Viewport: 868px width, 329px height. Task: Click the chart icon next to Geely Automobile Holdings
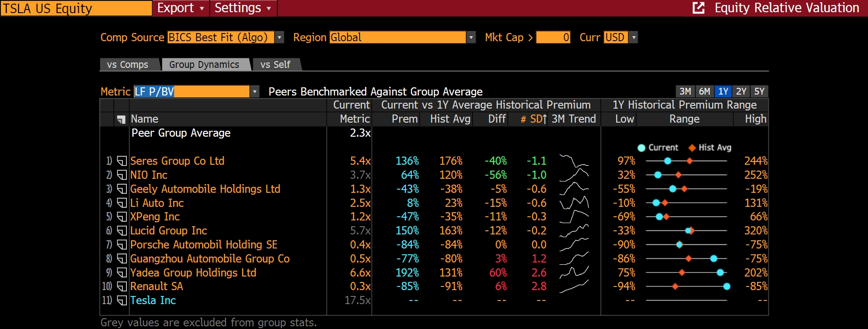(121, 189)
